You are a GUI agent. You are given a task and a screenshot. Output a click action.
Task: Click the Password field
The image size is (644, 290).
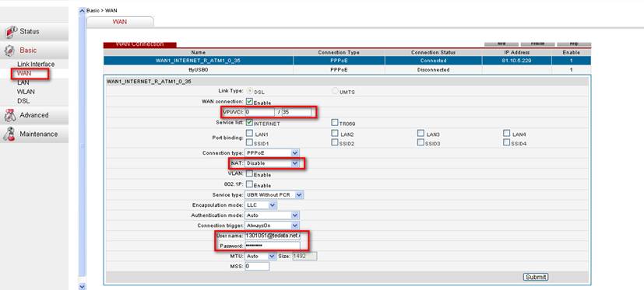(273, 246)
